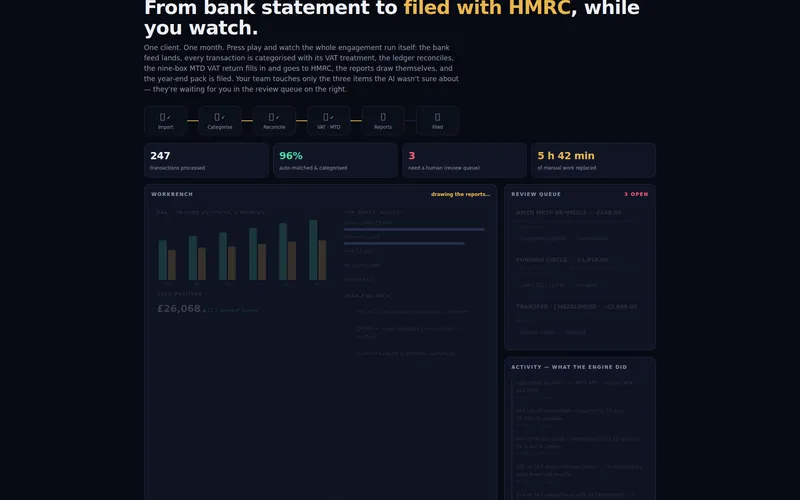Image resolution: width=800 pixels, height=500 pixels.
Task: Open the TRANSFER J HAZELWOOD review item
Action: pyautogui.click(x=580, y=319)
